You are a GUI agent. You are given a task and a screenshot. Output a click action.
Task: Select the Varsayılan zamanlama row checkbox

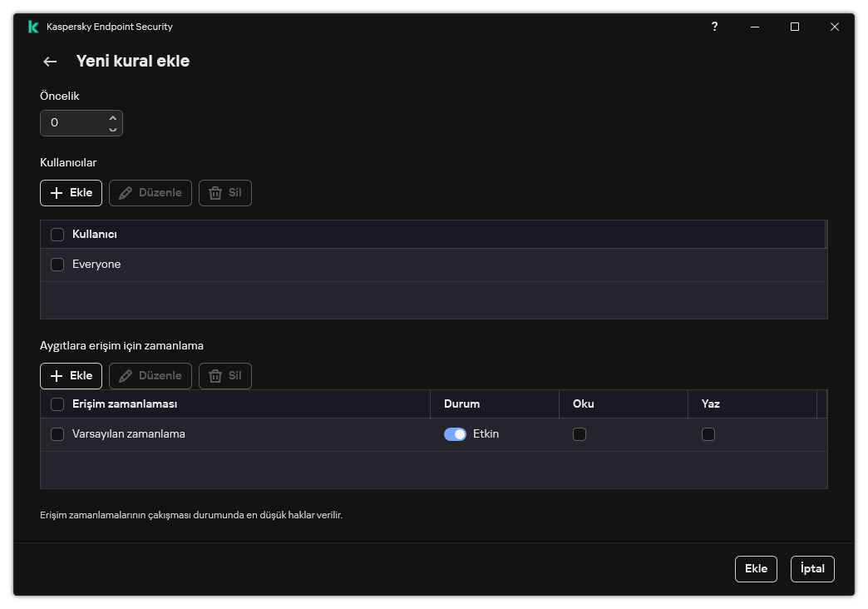57,434
